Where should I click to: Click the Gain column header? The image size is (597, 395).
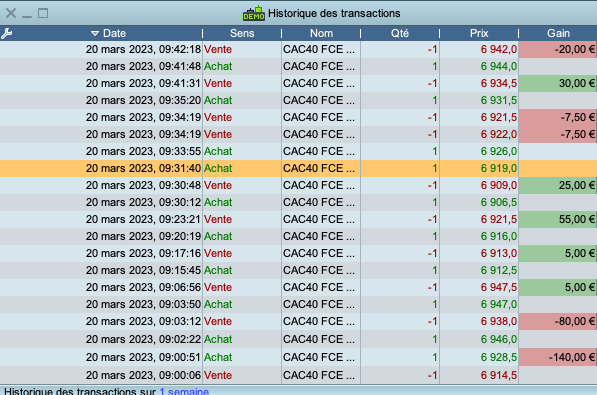click(558, 34)
